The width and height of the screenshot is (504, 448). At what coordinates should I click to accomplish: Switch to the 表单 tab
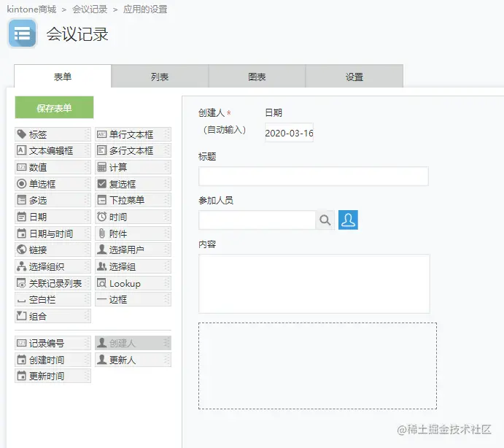click(x=63, y=77)
